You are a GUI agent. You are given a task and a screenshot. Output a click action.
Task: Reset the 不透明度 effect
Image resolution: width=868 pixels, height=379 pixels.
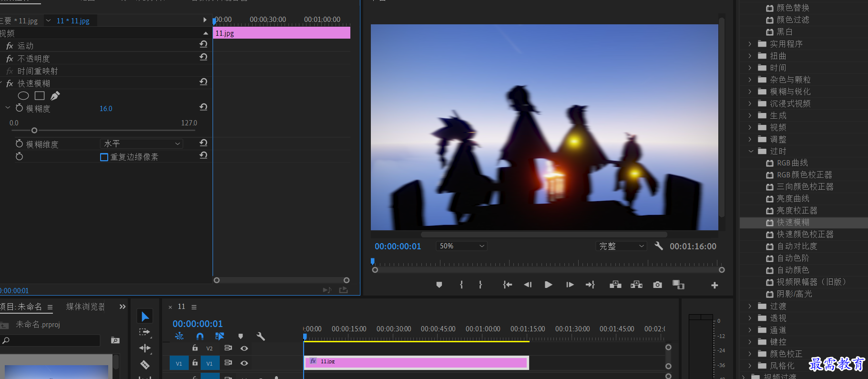(204, 57)
